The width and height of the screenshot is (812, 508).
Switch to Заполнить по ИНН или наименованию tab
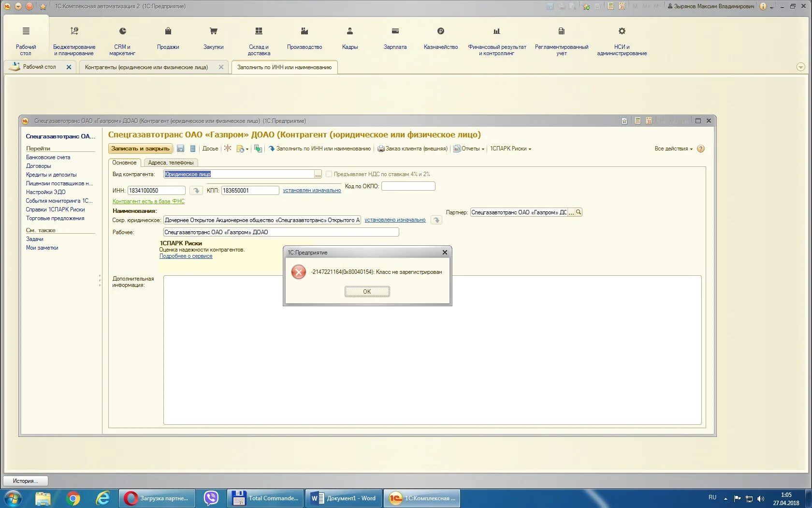click(x=284, y=67)
